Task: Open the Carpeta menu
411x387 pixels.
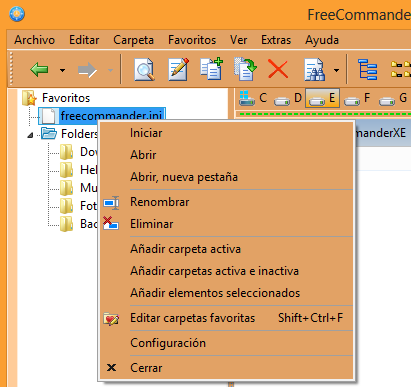Action: point(133,40)
